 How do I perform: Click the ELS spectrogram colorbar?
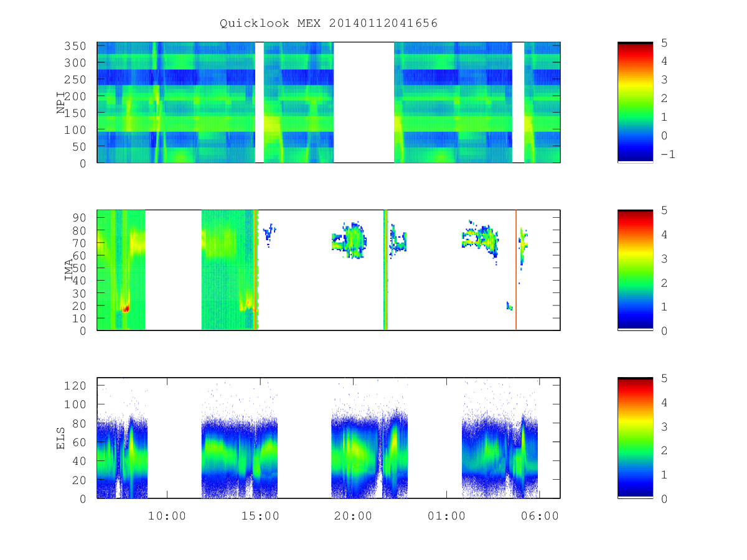click(x=635, y=438)
